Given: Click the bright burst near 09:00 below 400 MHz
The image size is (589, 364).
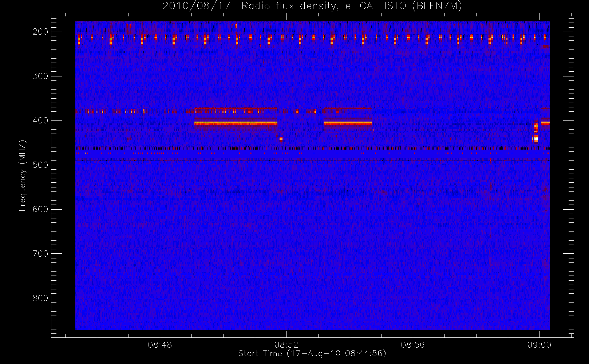Looking at the screenshot, I should pyautogui.click(x=536, y=132).
